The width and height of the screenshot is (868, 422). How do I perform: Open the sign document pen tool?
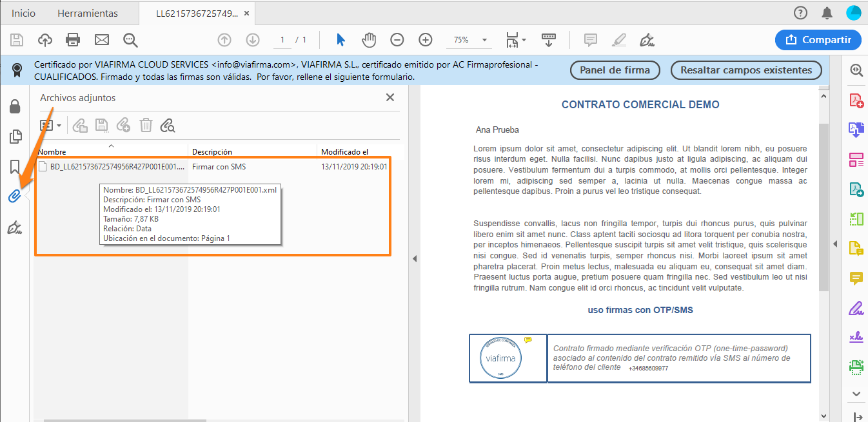point(647,40)
